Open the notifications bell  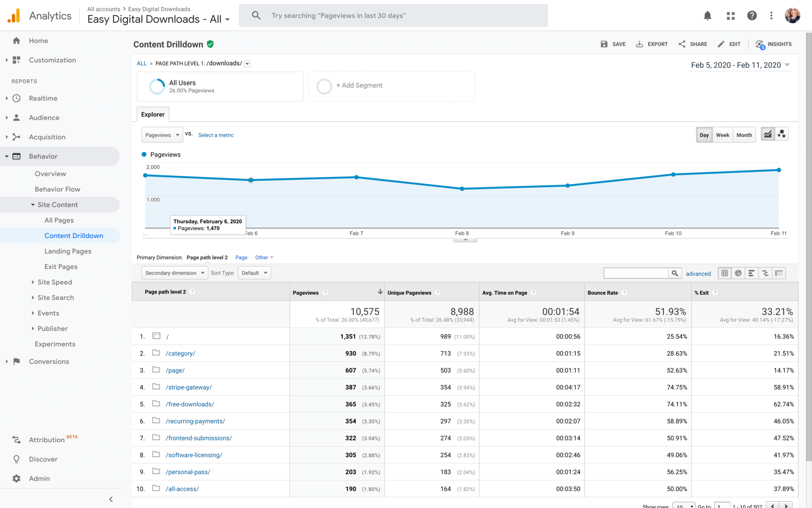707,16
